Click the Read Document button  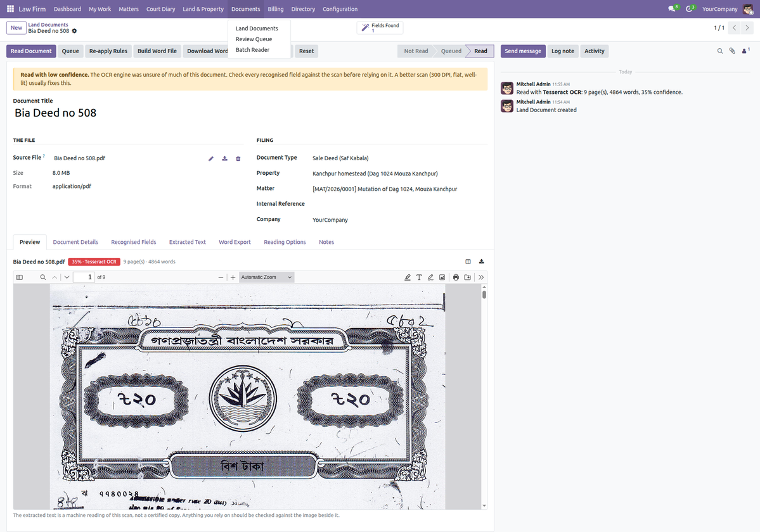(x=31, y=51)
